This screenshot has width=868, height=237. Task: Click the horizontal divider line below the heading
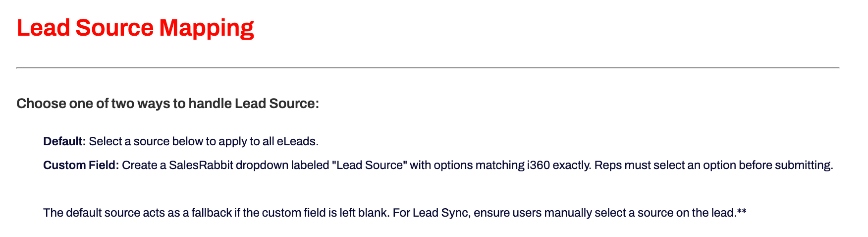(428, 67)
